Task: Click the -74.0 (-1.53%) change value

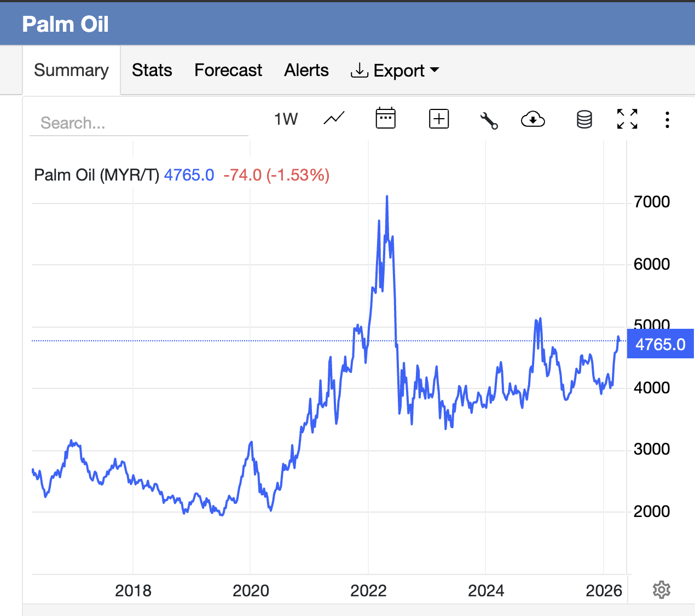Action: coord(276,175)
